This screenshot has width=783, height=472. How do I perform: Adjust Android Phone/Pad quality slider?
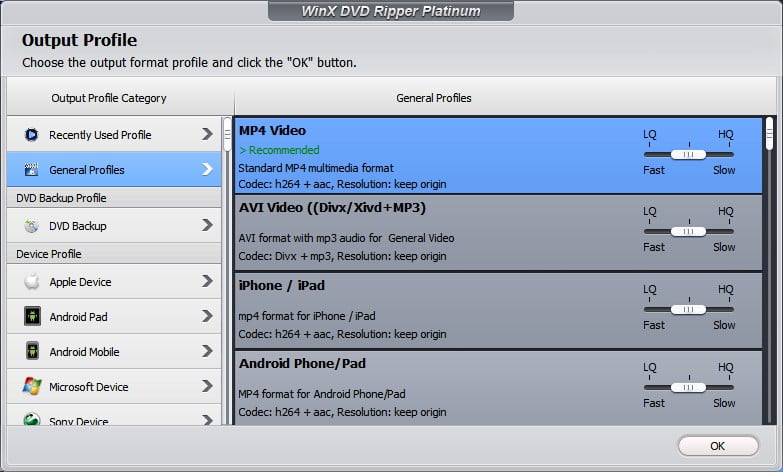[x=688, y=387]
